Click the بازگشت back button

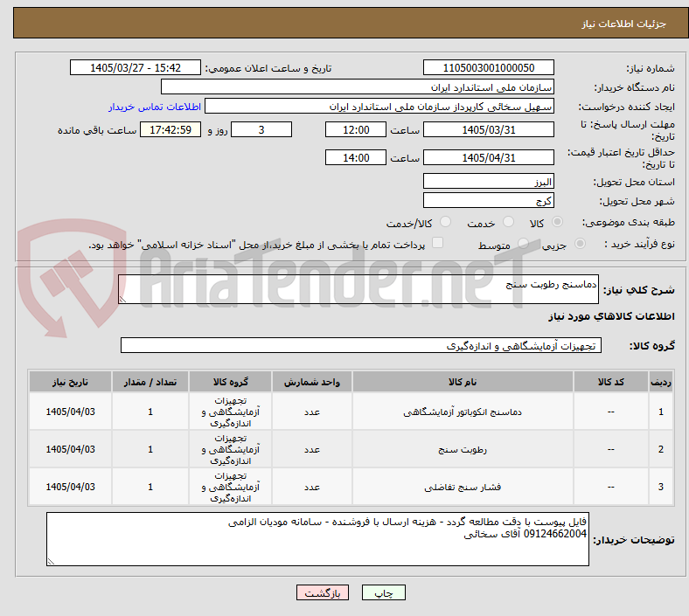[323, 592]
